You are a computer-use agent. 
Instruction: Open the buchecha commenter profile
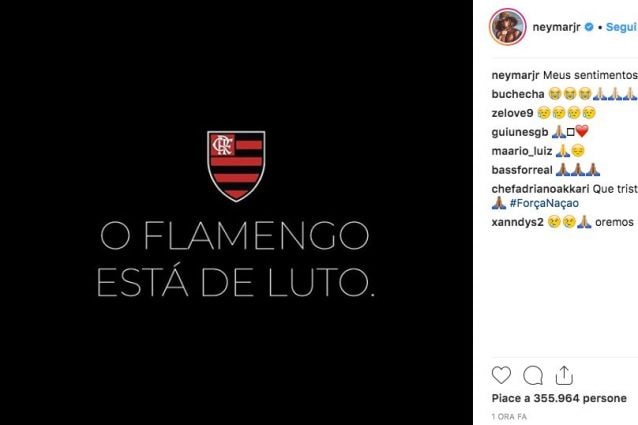[x=518, y=94]
